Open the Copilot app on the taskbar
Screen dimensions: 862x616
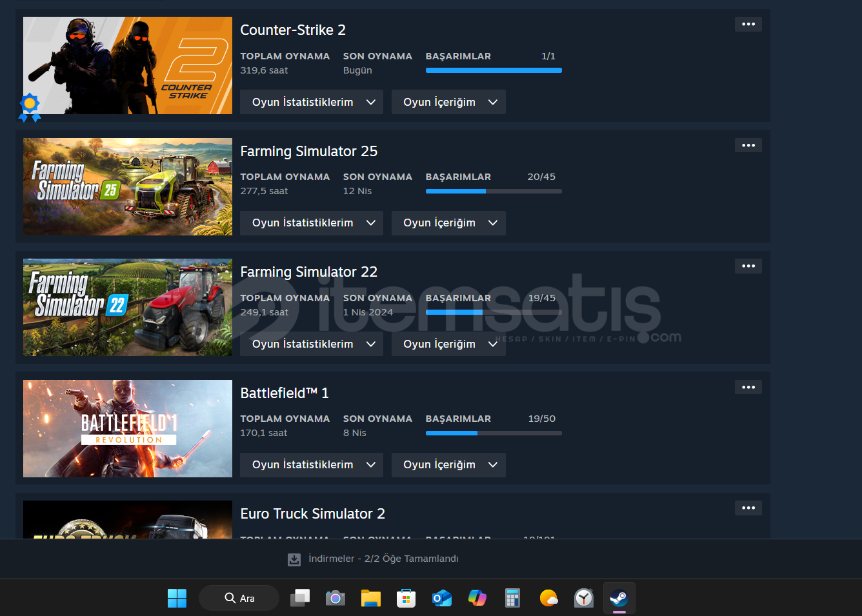(x=477, y=598)
